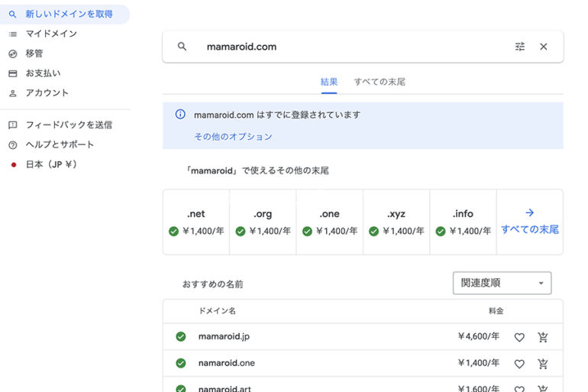
Task: Click the magnifier icon in search bar
Action: 182,47
